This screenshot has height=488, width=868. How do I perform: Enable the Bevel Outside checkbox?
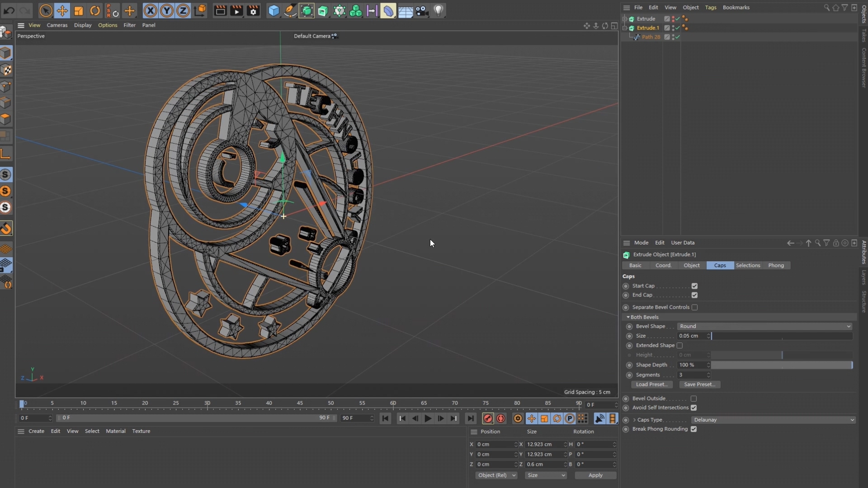coord(693,399)
